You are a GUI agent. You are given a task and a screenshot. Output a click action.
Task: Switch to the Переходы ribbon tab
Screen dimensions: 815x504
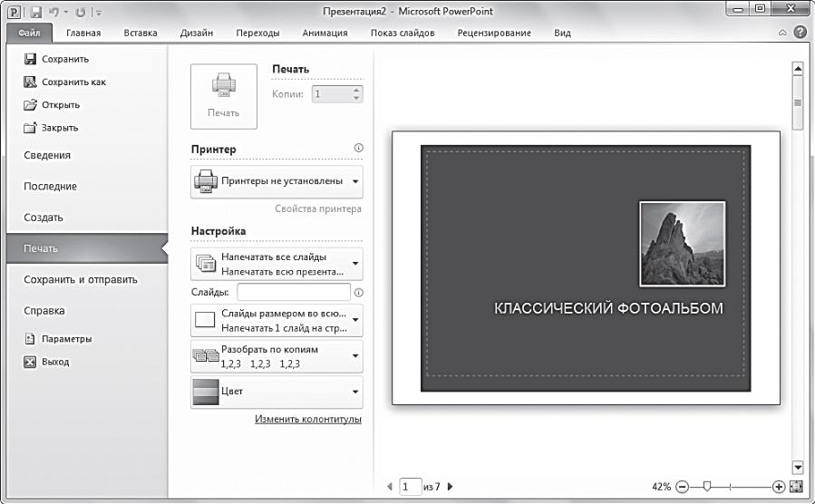[x=257, y=33]
